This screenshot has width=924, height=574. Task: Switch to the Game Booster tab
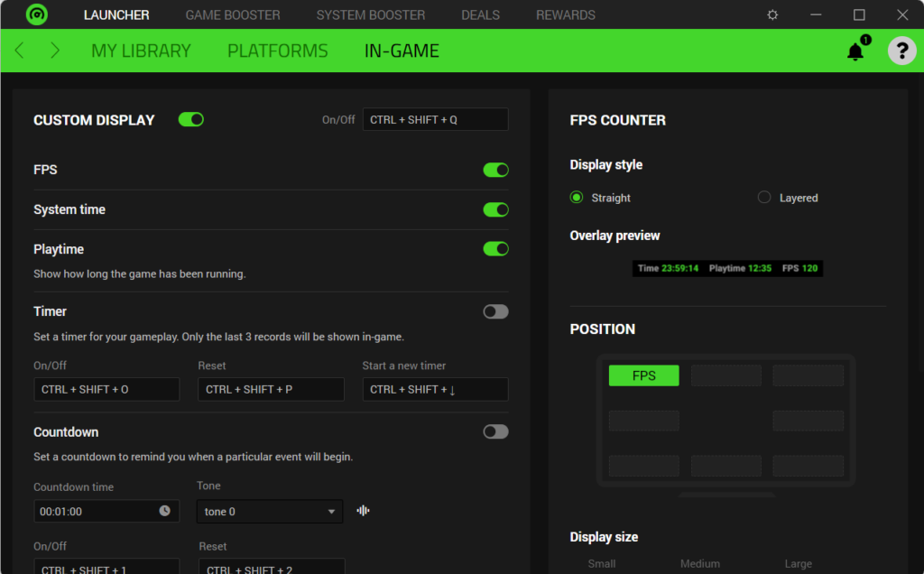pyautogui.click(x=233, y=15)
